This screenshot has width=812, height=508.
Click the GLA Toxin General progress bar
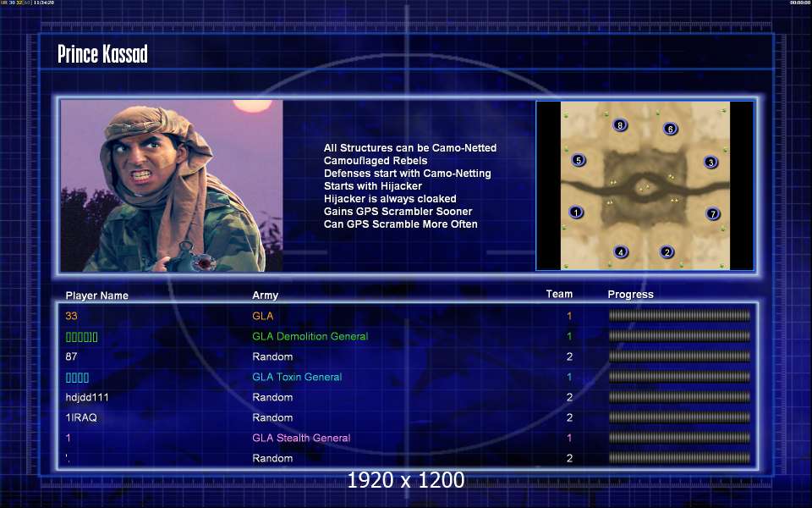[x=679, y=376]
